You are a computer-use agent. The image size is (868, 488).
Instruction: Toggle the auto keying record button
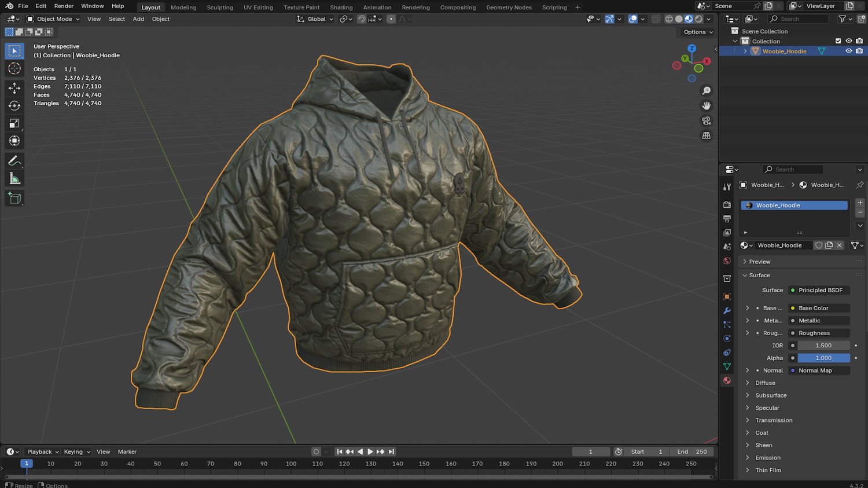pos(316,452)
